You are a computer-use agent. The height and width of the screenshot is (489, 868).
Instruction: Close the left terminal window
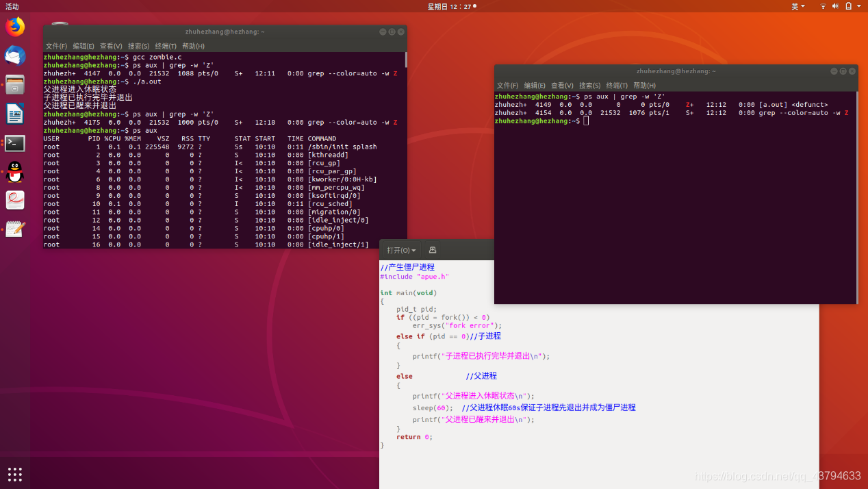[401, 32]
